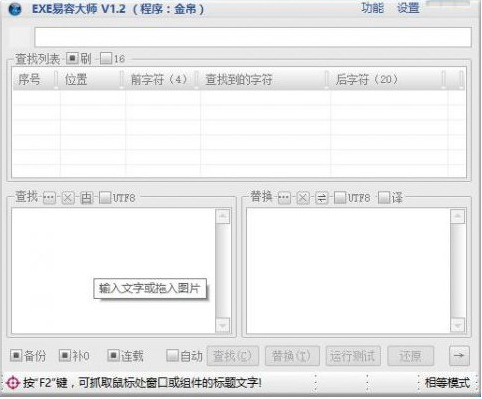The width and height of the screenshot is (482, 399).
Task: Click the ellipsis icon in 查找 group
Action: click(x=49, y=198)
